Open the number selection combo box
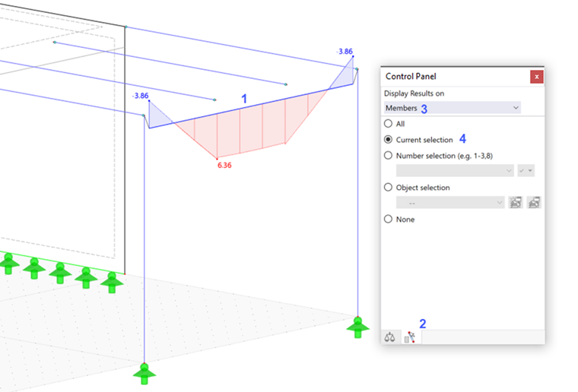This screenshot has height=392, width=578. tap(455, 170)
